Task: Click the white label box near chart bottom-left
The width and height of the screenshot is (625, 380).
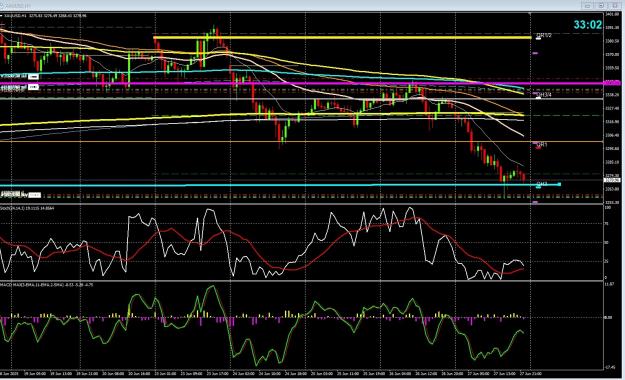Action: (35, 195)
